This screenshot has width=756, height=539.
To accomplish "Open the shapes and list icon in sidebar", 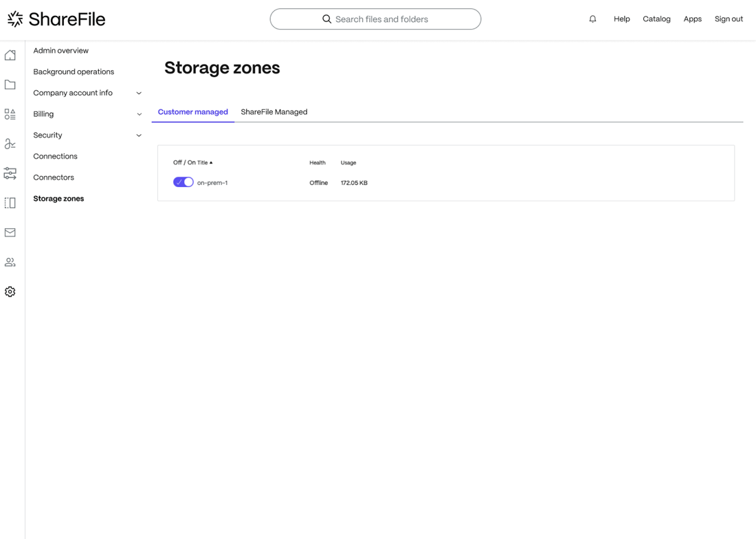I will (10, 114).
